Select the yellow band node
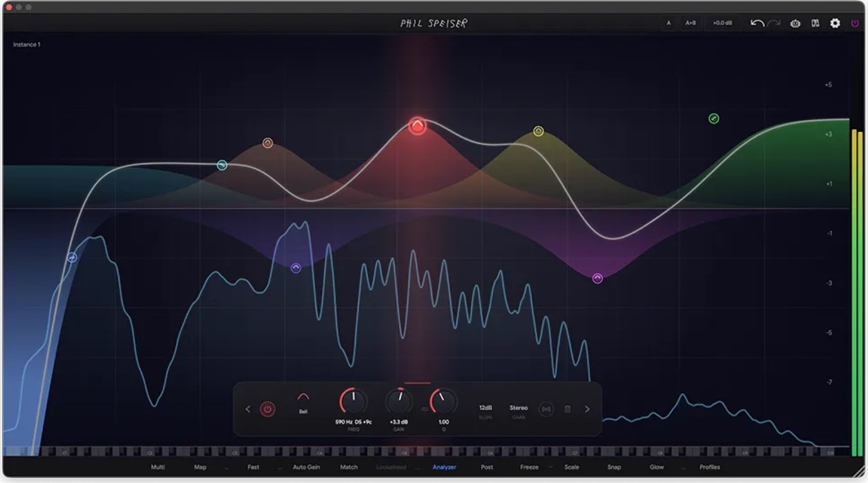The width and height of the screenshot is (868, 483). [x=538, y=131]
